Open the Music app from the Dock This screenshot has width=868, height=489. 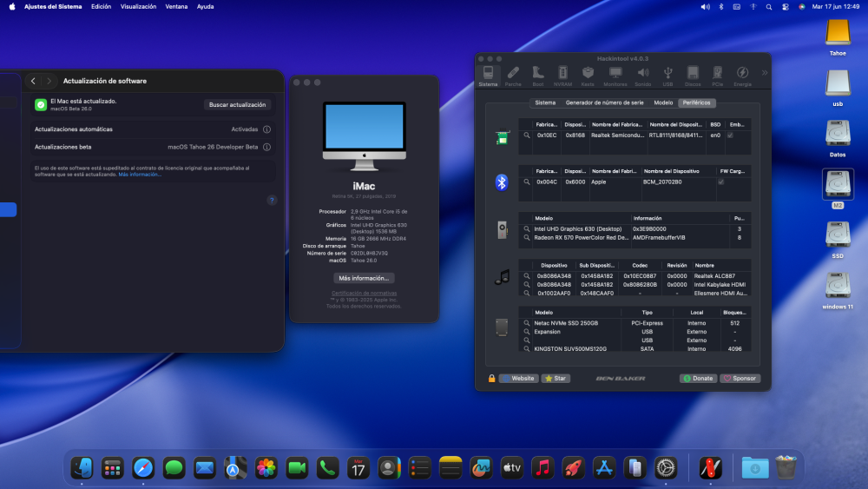tap(542, 468)
